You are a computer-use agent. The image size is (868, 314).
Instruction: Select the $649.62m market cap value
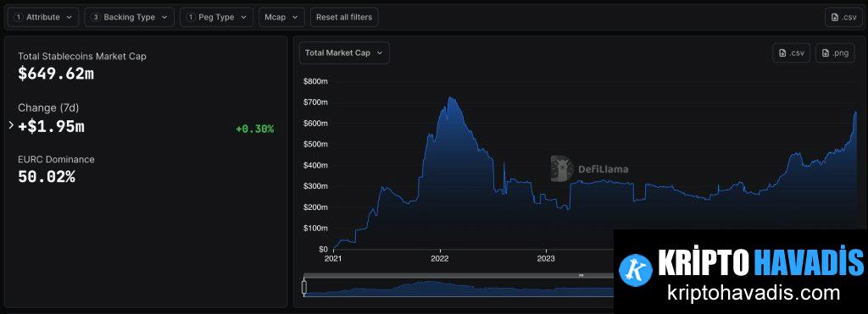[56, 74]
